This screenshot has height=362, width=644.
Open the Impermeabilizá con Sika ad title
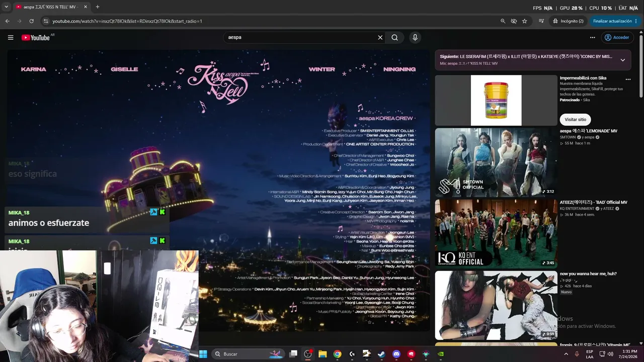[x=583, y=78]
